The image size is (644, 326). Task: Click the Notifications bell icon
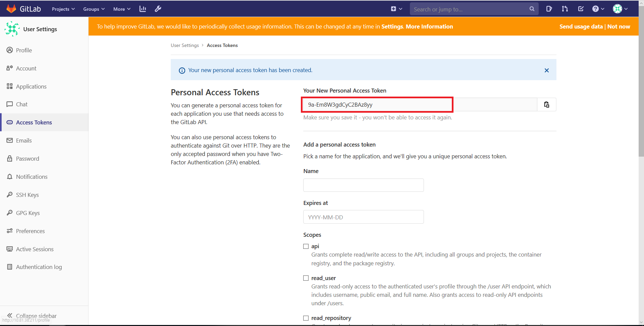10,176
